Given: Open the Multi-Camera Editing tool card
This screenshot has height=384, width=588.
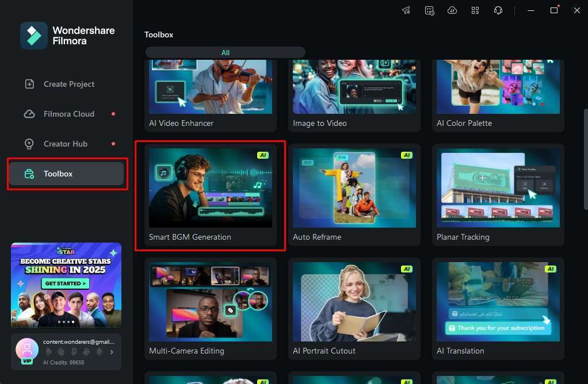Looking at the screenshot, I should [x=211, y=309].
